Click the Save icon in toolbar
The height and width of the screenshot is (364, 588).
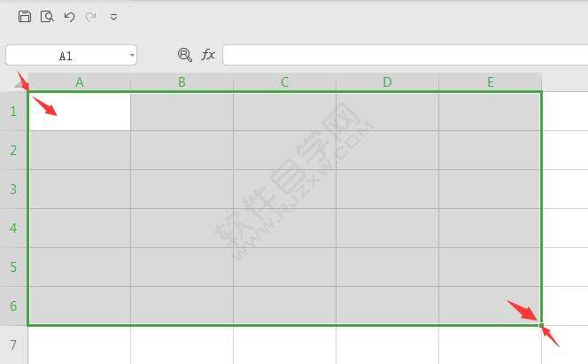pos(25,17)
